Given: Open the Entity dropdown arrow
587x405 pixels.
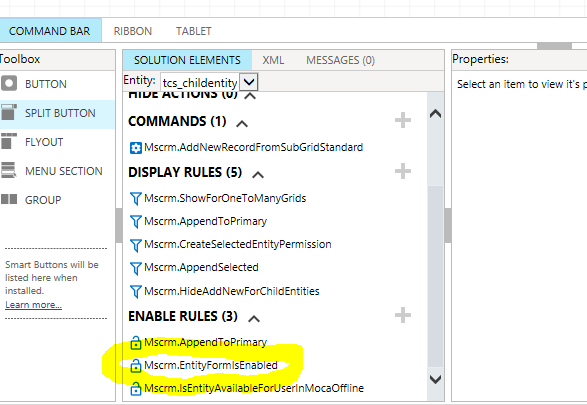Looking at the screenshot, I should tap(249, 82).
